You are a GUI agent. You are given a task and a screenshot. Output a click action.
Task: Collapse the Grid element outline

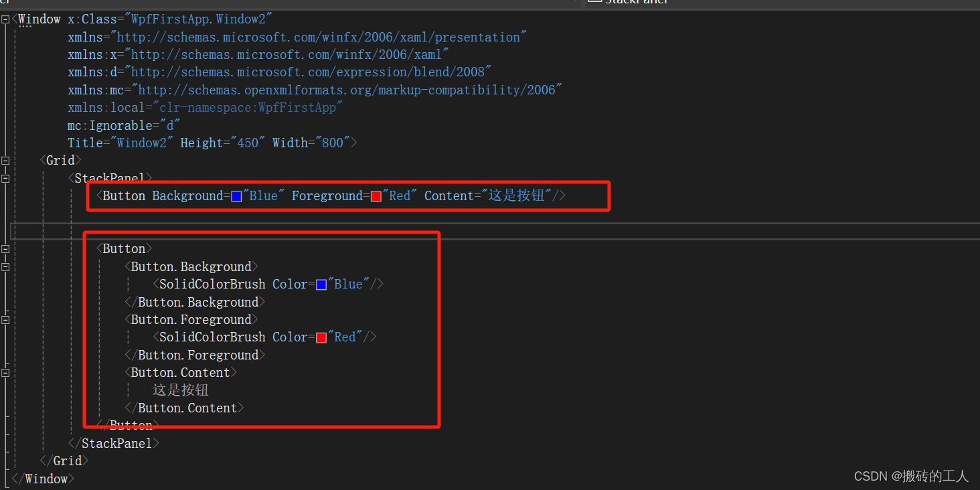tap(5, 161)
